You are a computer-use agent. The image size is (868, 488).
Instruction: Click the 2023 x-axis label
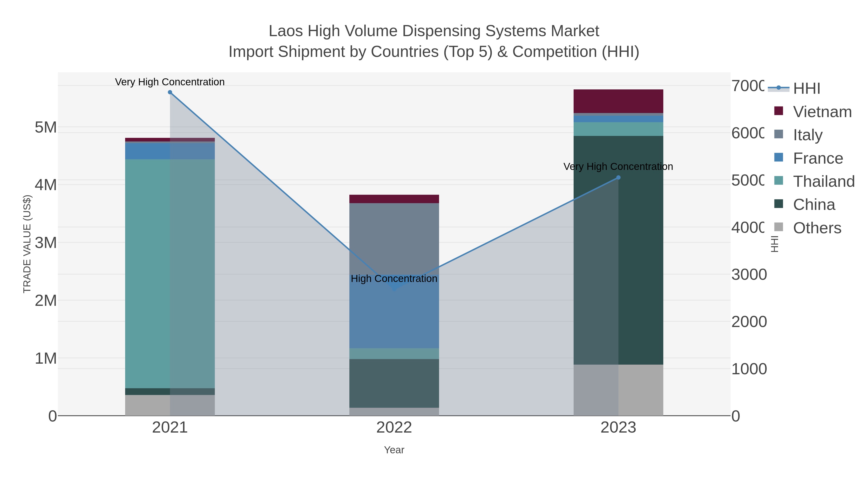click(618, 428)
